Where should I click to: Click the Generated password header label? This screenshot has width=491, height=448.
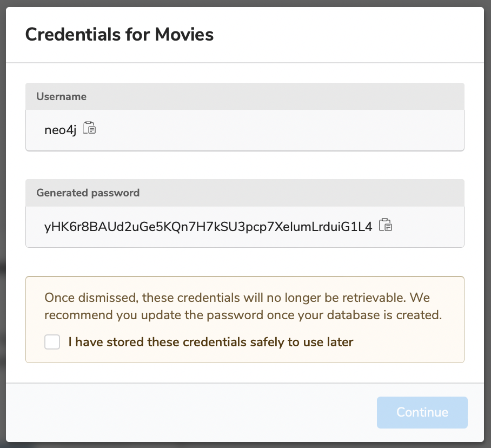[x=88, y=193]
